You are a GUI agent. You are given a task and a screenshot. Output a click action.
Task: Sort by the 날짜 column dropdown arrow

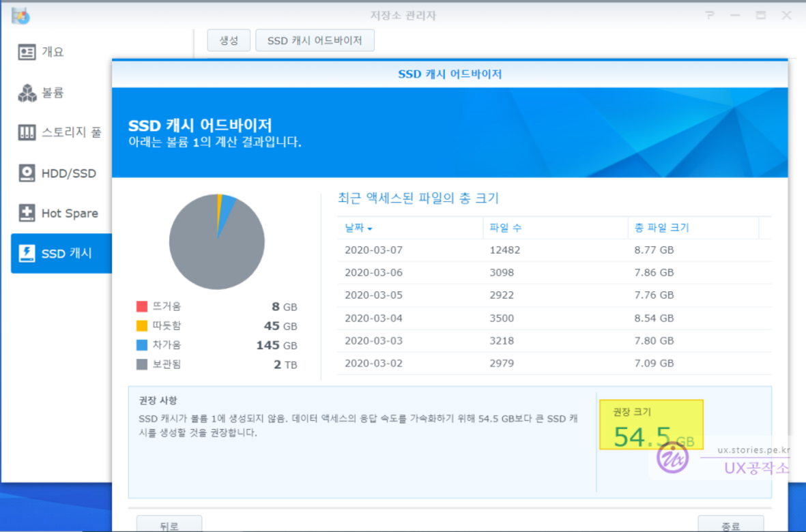(x=369, y=229)
